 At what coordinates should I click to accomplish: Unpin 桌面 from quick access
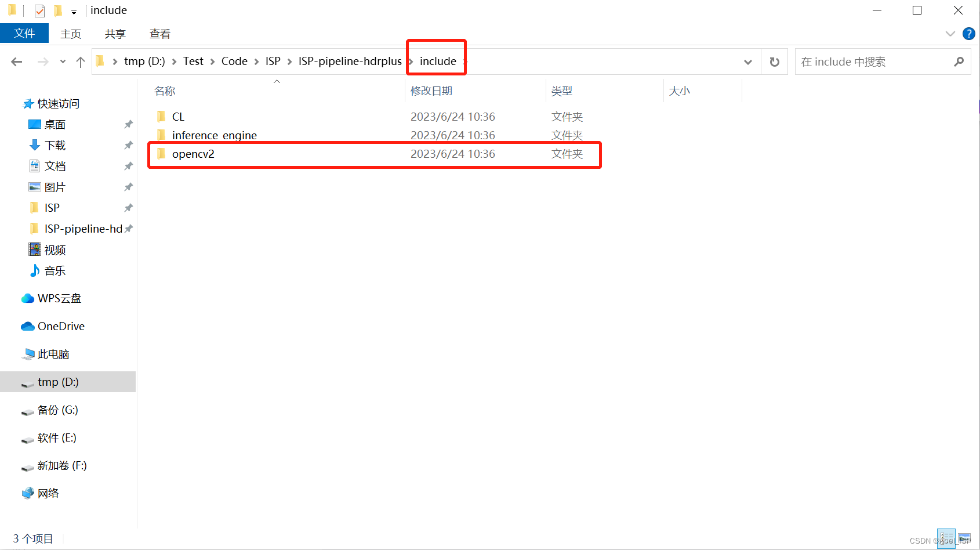point(128,124)
